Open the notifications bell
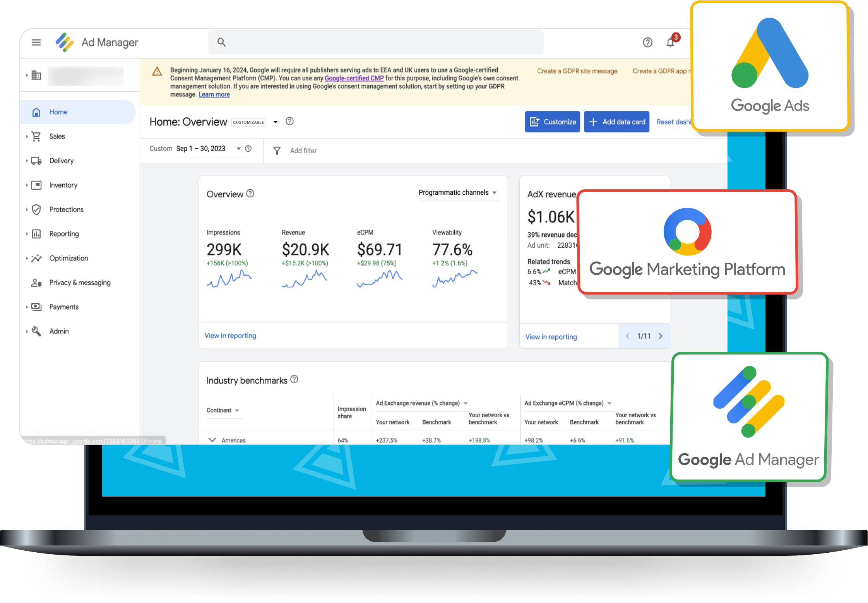Image resolution: width=868 pixels, height=603 pixels. click(671, 42)
